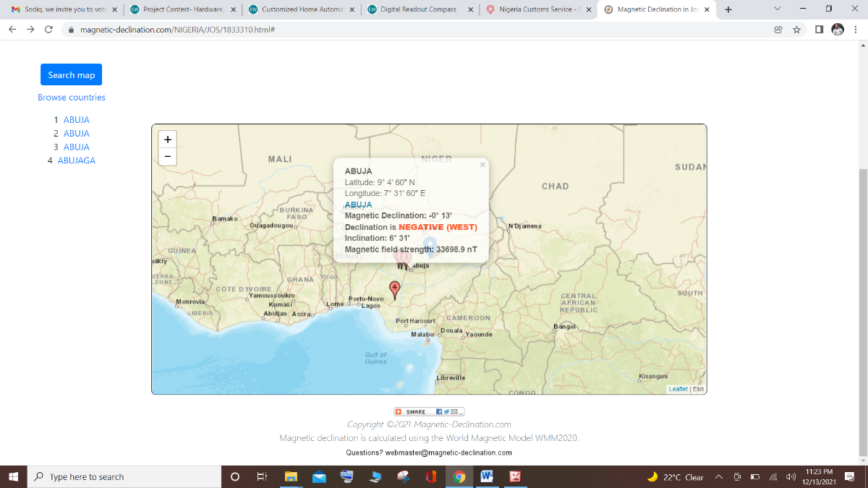This screenshot has width=868, height=488.
Task: Switch to Project Contest- Hardware tab
Action: (x=182, y=9)
